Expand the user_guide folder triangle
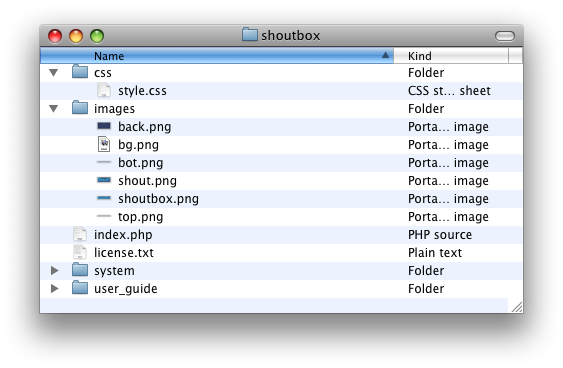This screenshot has height=368, width=563. coord(54,288)
